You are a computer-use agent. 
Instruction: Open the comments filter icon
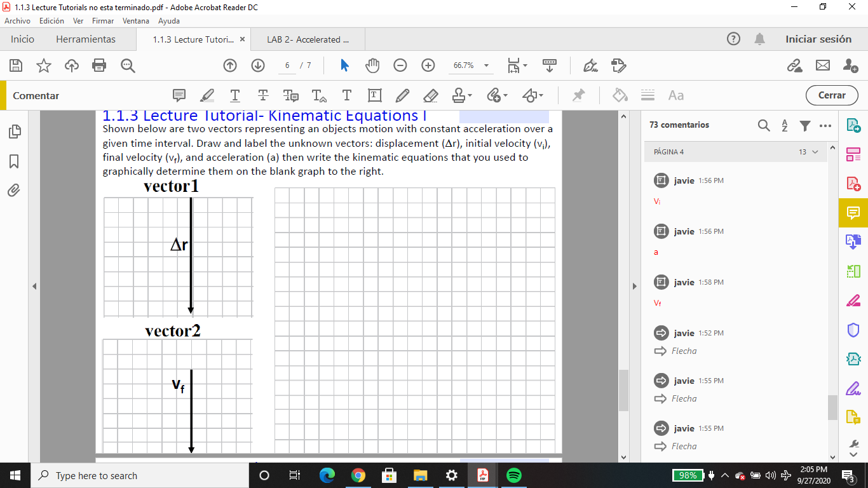(804, 125)
